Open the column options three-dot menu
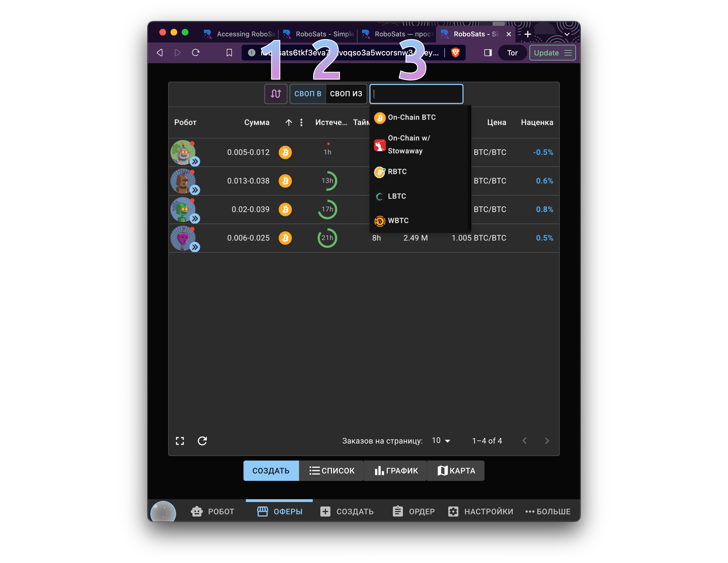The height and width of the screenshot is (563, 728). (x=301, y=122)
